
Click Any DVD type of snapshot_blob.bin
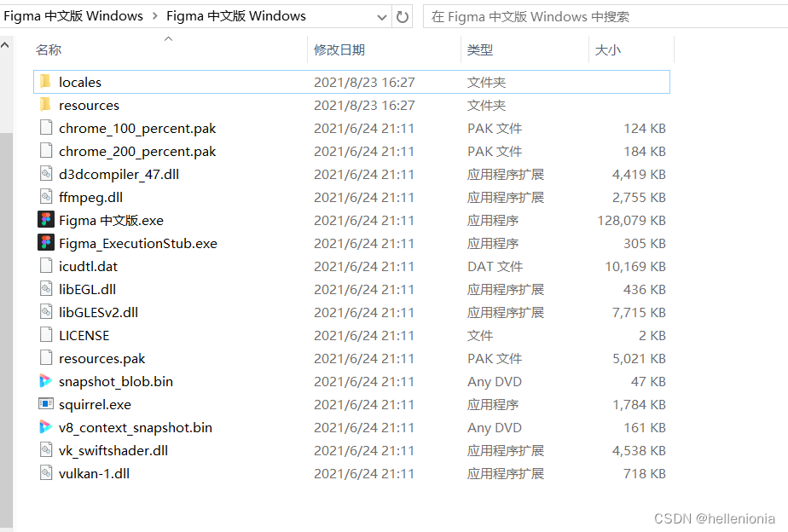coord(494,382)
